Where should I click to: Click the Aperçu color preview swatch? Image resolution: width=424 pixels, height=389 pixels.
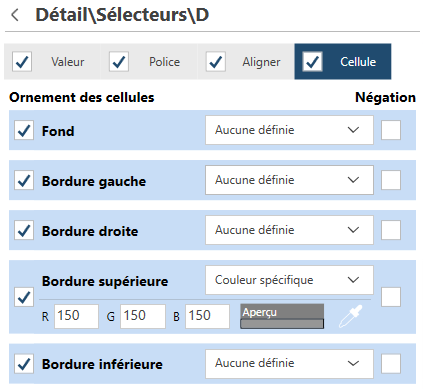pos(282,316)
